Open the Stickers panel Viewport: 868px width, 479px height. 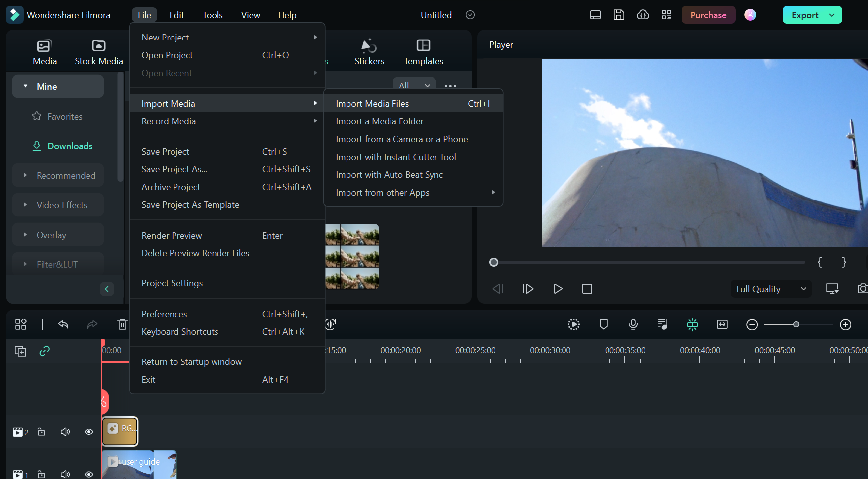369,51
